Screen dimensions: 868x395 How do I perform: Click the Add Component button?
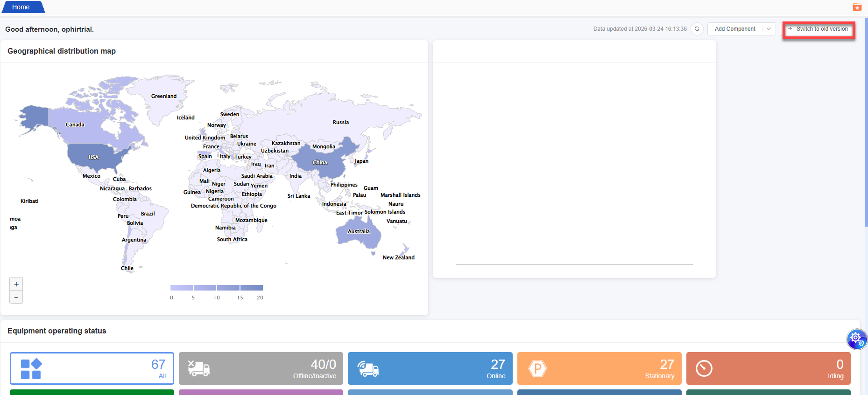click(x=735, y=29)
